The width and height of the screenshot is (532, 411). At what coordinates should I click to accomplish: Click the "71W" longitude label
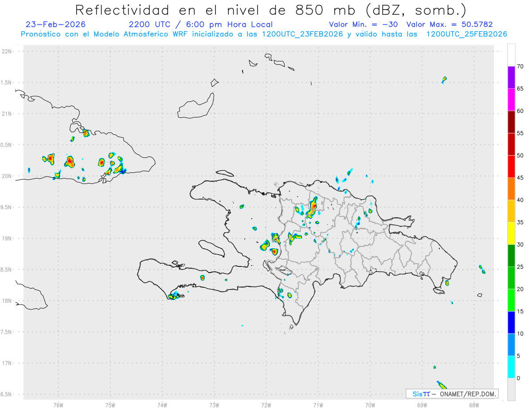[318, 405]
